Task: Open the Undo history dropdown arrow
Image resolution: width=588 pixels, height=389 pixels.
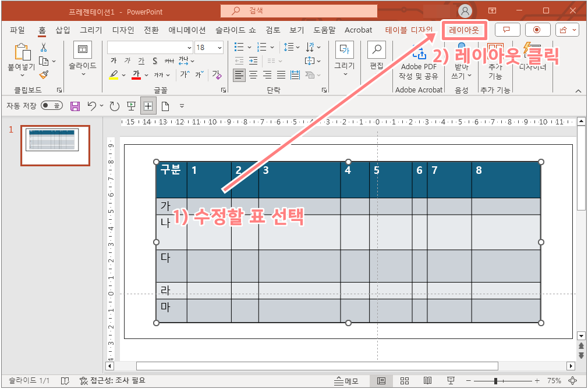Action: (x=101, y=106)
